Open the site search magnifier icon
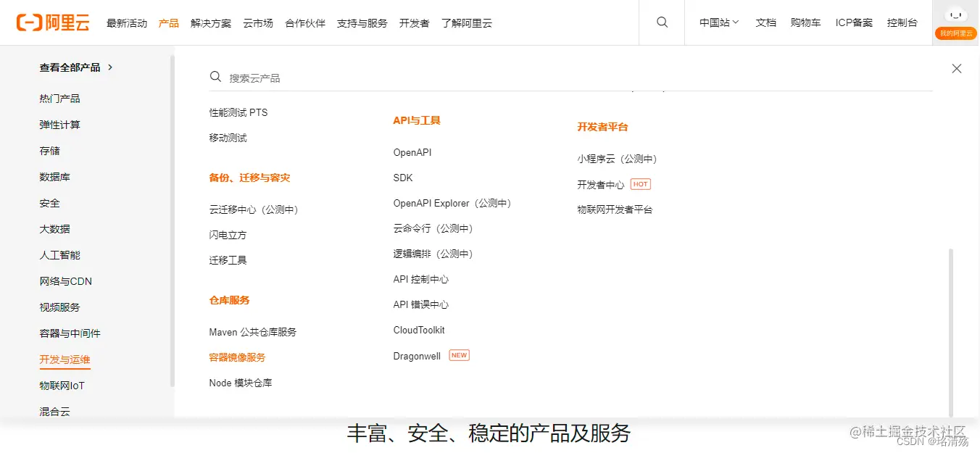Image resolution: width=980 pixels, height=453 pixels. (x=662, y=22)
